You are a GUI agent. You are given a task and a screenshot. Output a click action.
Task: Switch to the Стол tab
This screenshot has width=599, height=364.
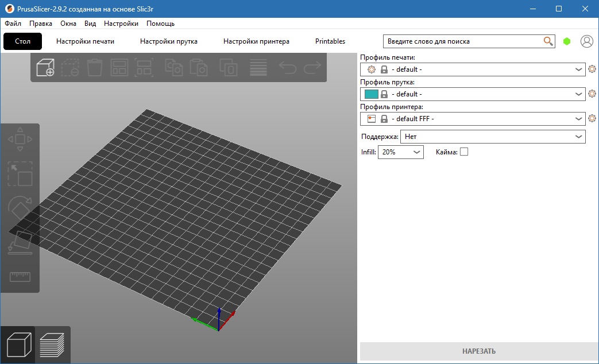[x=22, y=41]
